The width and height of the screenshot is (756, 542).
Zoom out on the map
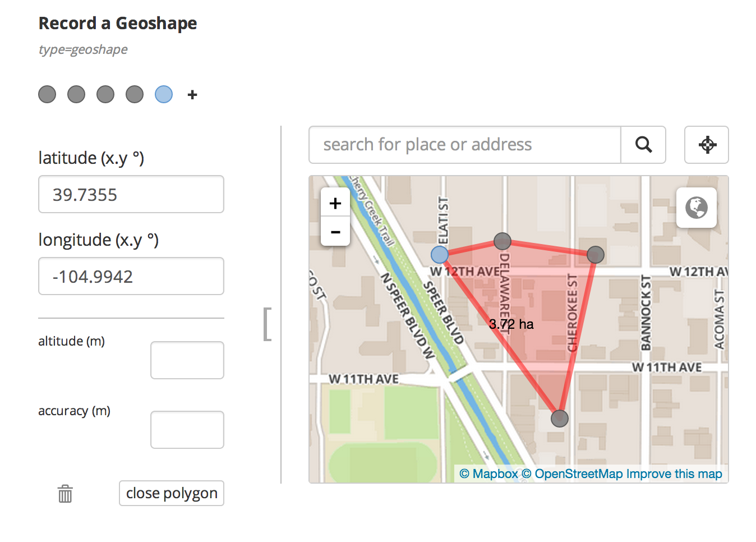coord(335,232)
